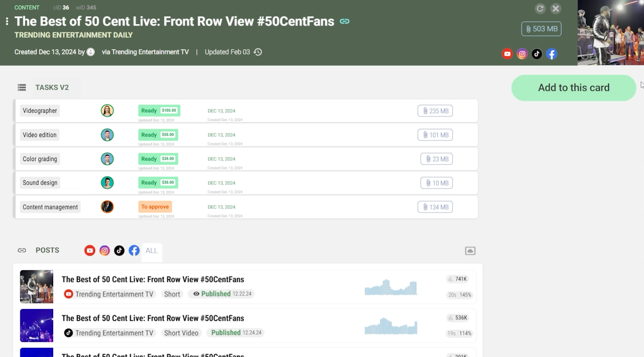Filter posts by the Instagram icon
The width and height of the screenshot is (644, 357).
104,251
